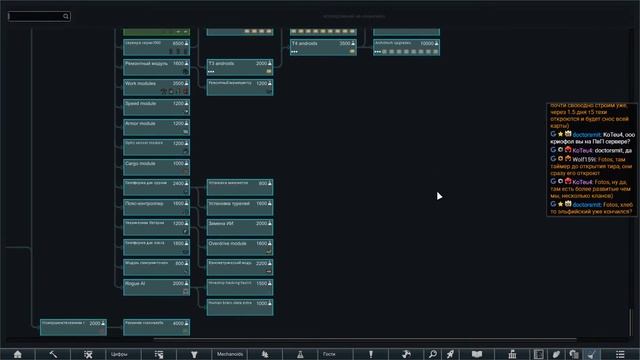Screen dimensions: 640x360
Task: Open the Mechanoids tab
Action: click(229, 354)
